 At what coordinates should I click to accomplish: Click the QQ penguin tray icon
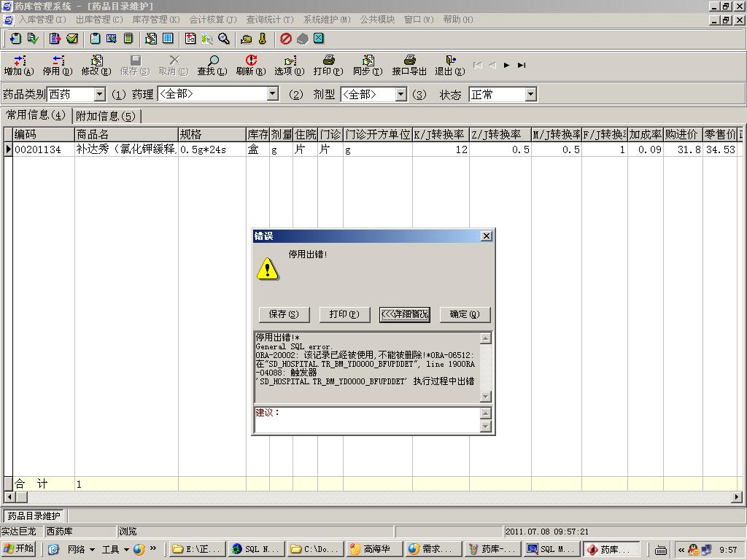(x=694, y=550)
